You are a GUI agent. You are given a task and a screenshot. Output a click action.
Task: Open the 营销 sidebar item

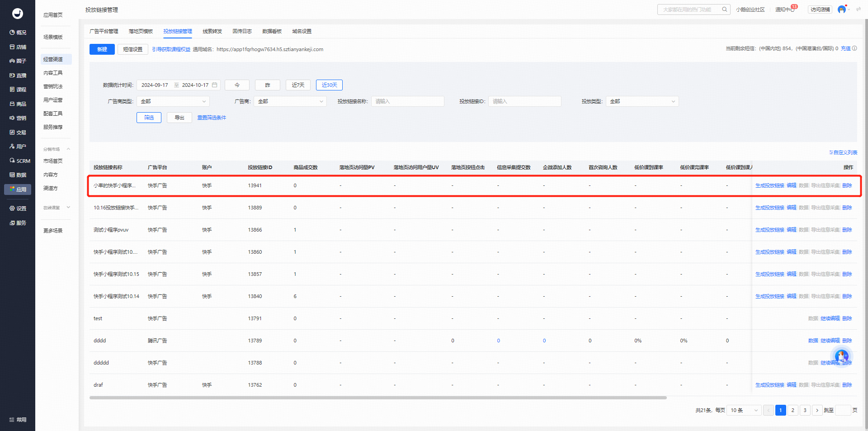18,118
